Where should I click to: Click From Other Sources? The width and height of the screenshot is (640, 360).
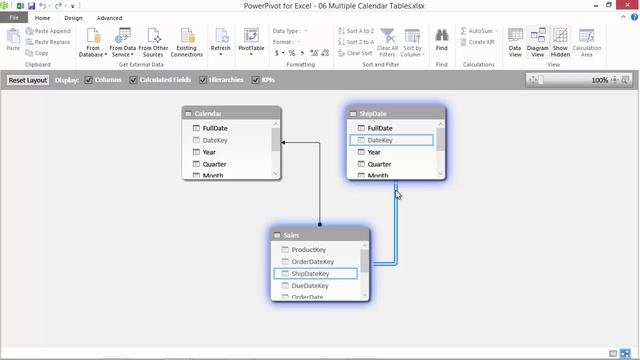[153, 42]
